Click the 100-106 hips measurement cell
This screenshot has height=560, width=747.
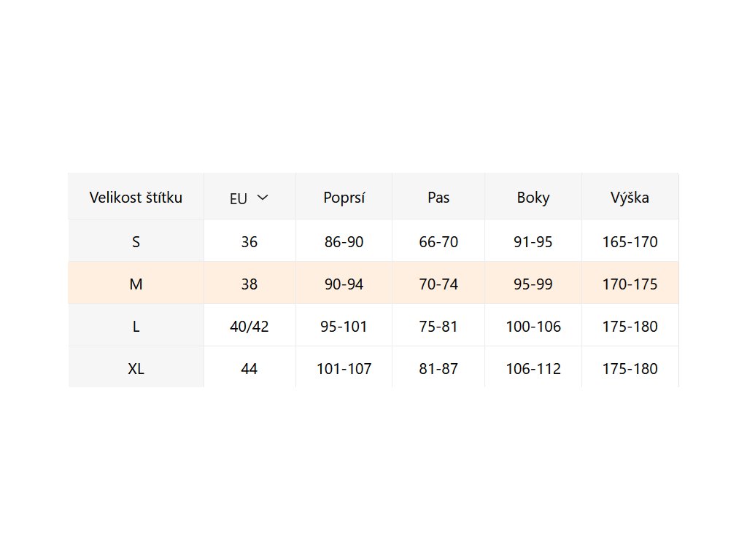(533, 327)
